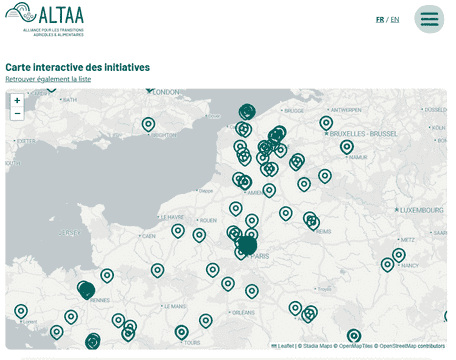
Task: Switch language to EN
Action: [x=395, y=20]
